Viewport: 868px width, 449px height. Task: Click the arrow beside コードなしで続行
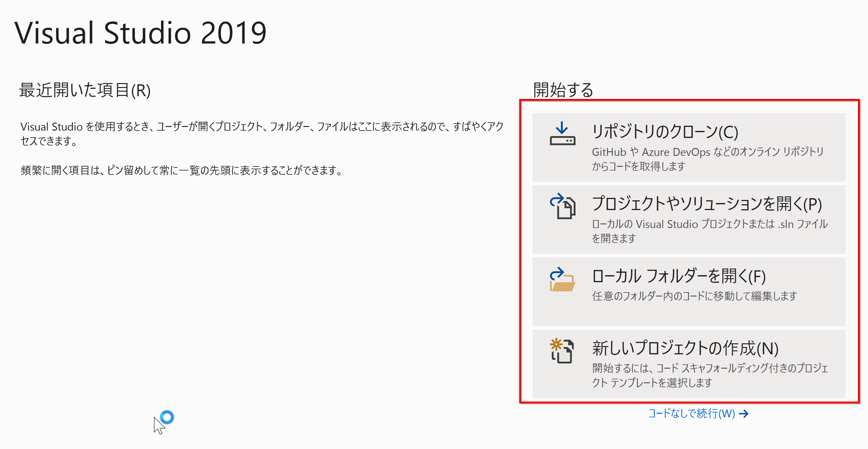744,414
